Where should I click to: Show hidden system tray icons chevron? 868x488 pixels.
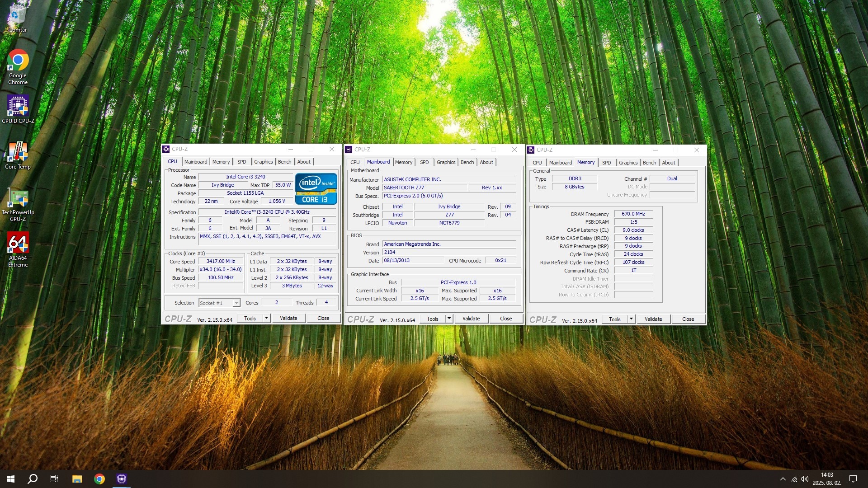783,479
